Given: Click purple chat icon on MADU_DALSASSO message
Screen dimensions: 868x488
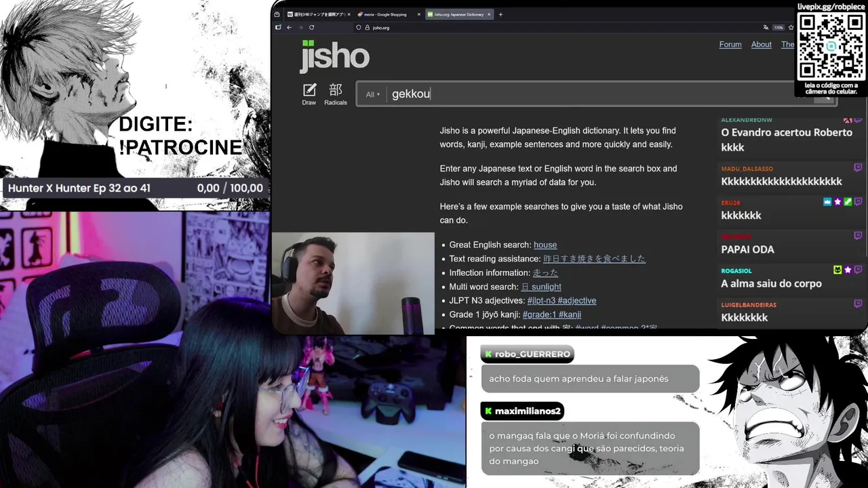Looking at the screenshot, I should (x=858, y=168).
